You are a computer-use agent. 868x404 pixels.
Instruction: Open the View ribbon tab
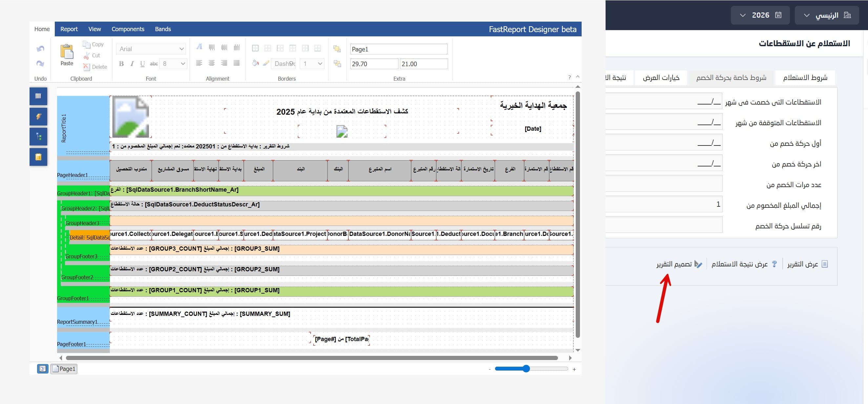[94, 29]
